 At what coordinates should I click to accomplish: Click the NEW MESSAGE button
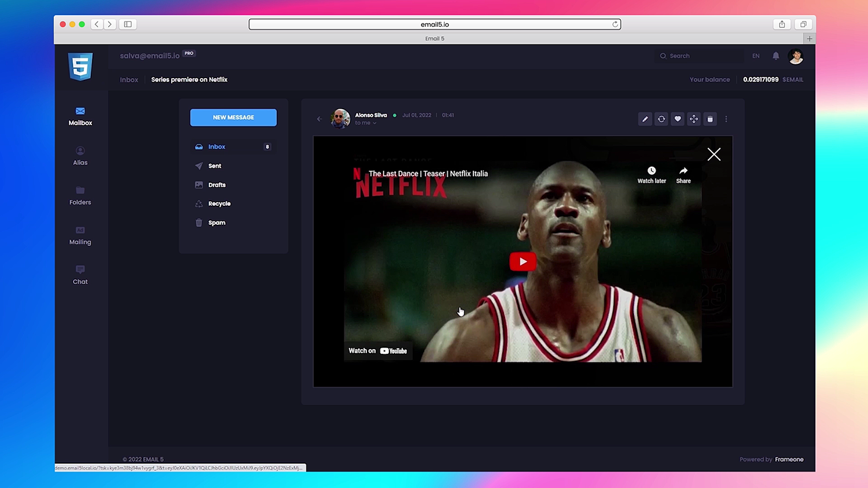[x=233, y=117]
